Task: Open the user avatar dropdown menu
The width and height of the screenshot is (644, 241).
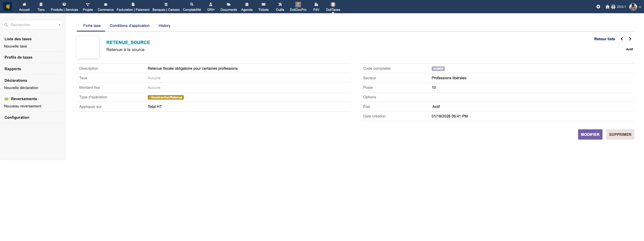Action: click(635, 7)
